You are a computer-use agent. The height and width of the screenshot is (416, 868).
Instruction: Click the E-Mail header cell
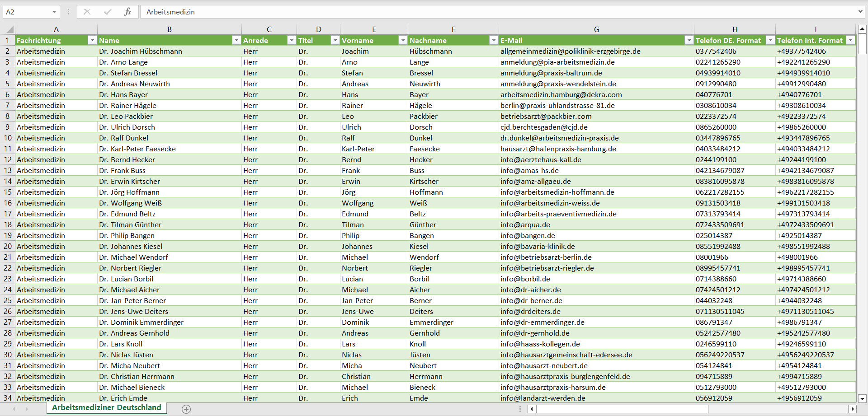coord(596,40)
